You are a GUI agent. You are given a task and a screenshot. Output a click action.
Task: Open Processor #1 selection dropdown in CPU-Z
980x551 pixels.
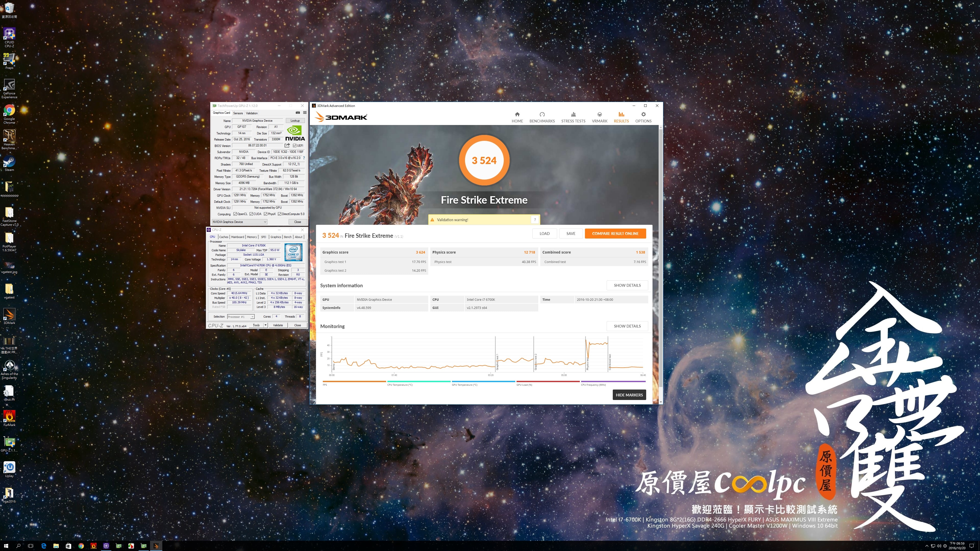[x=240, y=316]
